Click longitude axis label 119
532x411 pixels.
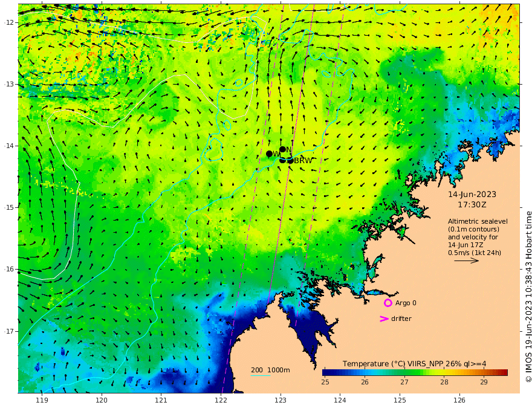pos(42,400)
